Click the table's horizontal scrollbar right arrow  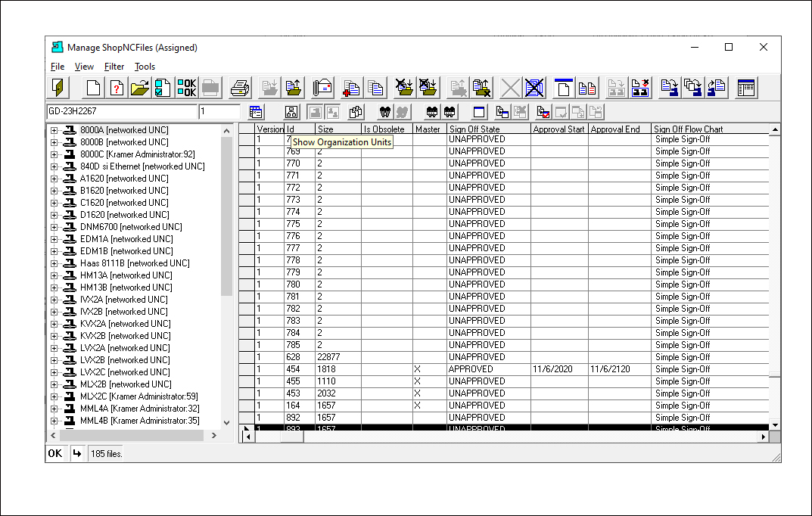[x=763, y=437]
